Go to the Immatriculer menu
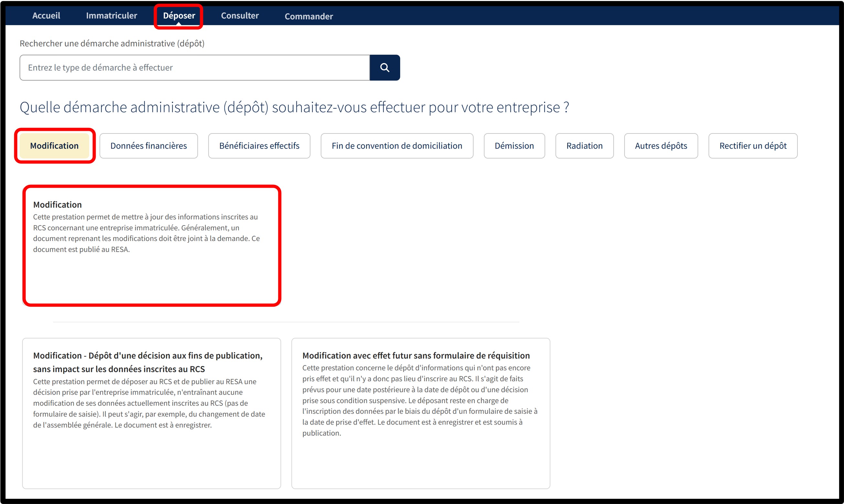Image resolution: width=844 pixels, height=504 pixels. point(112,16)
